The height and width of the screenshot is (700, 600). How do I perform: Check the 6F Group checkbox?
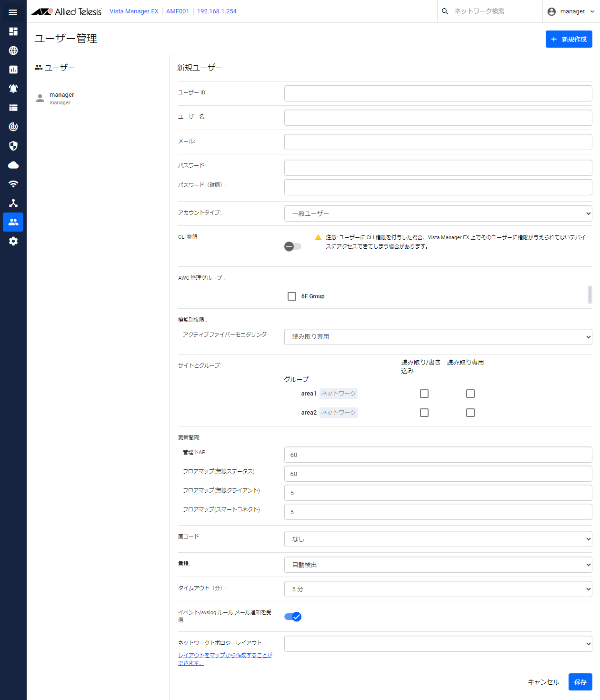292,296
